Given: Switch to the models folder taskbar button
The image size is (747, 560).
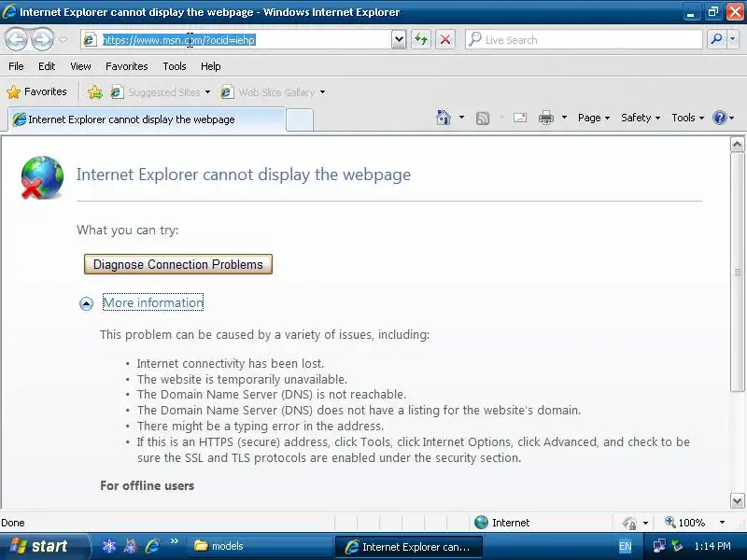Looking at the screenshot, I should pos(260,546).
